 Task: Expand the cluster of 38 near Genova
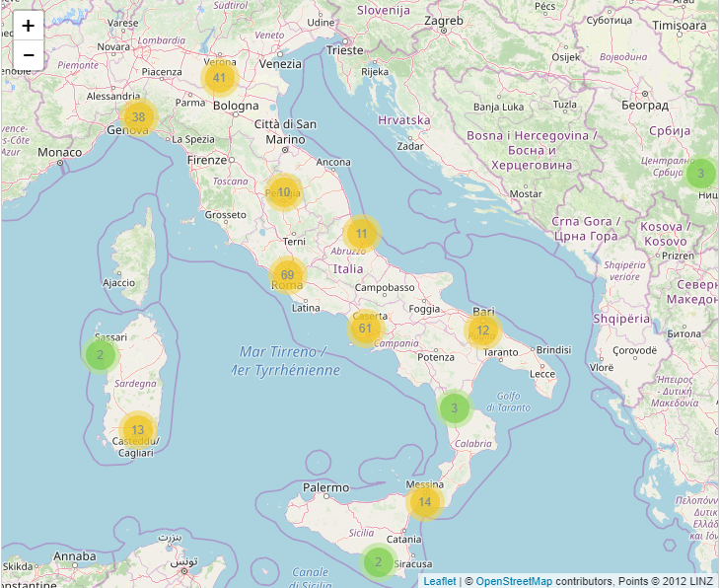coord(139,116)
